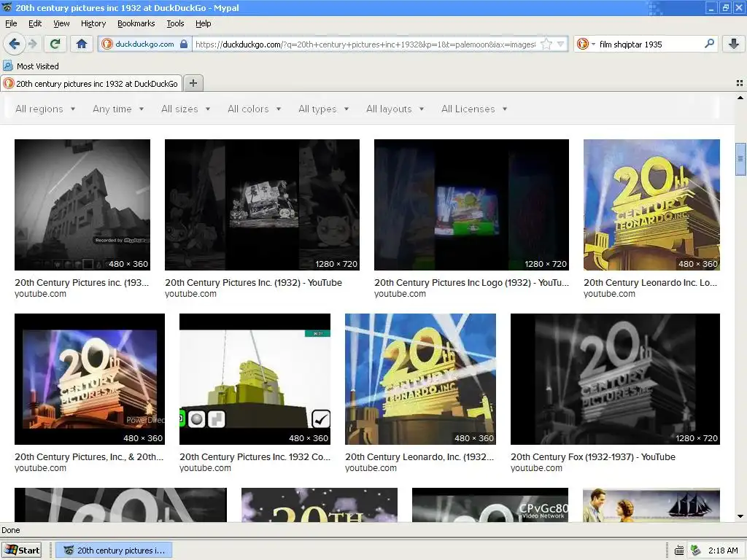This screenshot has height=560, width=747.
Task: Expand the URL history dropdown arrow
Action: click(560, 44)
